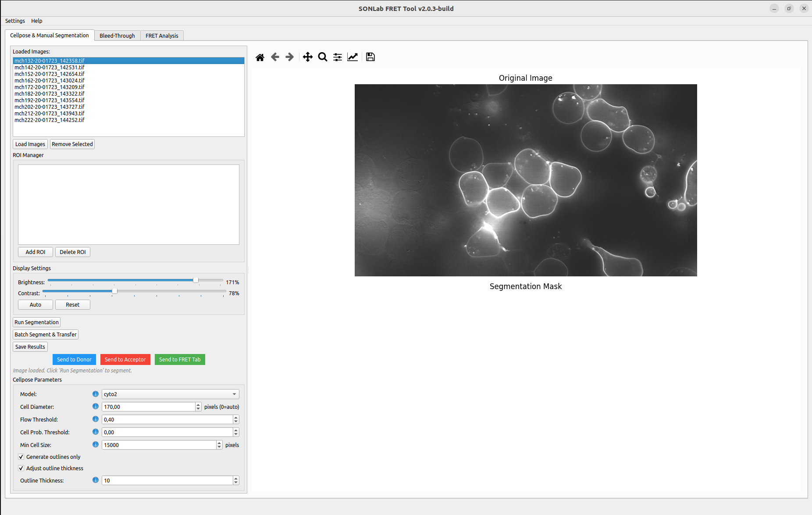Select mch152-20-01723_142654.tif in the list
Image resolution: width=812 pixels, height=515 pixels.
click(128, 74)
